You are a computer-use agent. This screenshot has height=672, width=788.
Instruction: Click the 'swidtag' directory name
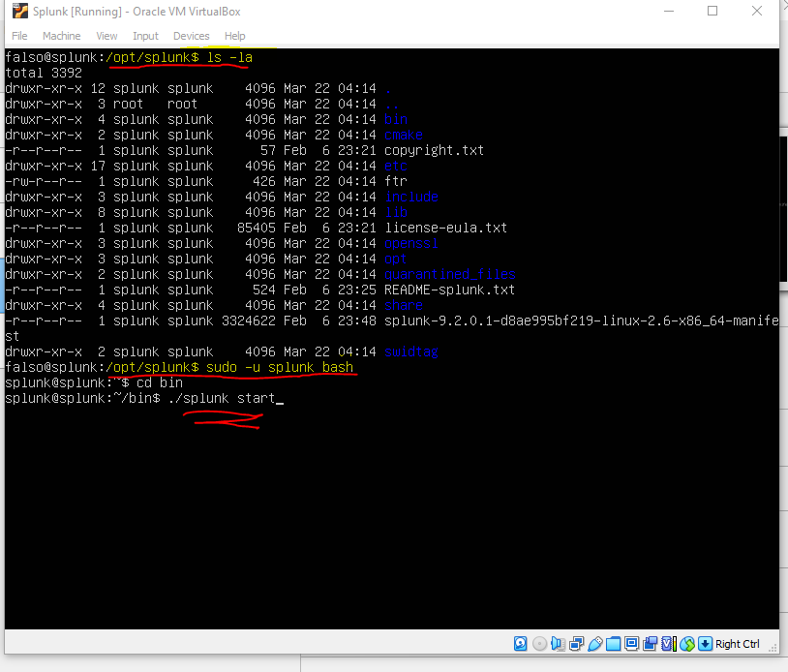pyautogui.click(x=411, y=351)
